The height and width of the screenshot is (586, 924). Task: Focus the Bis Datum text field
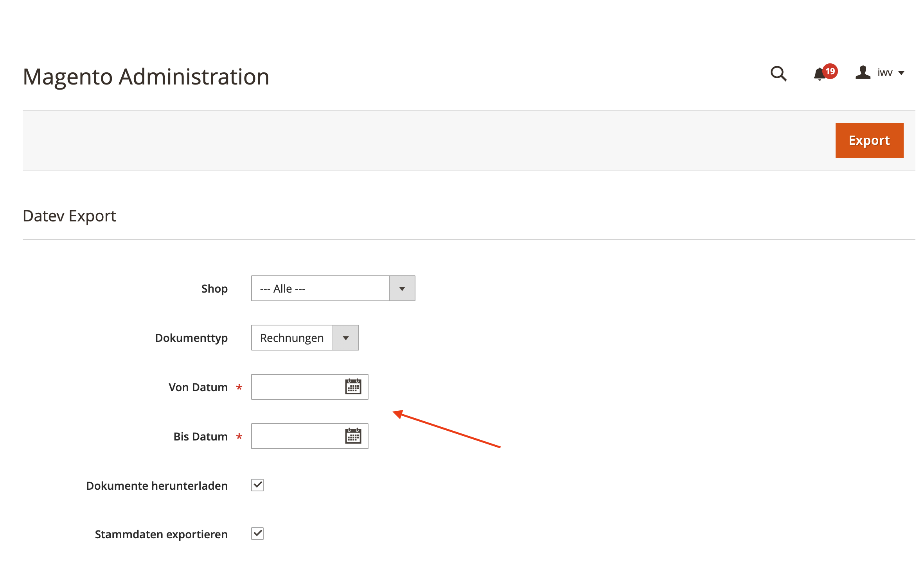click(x=297, y=436)
